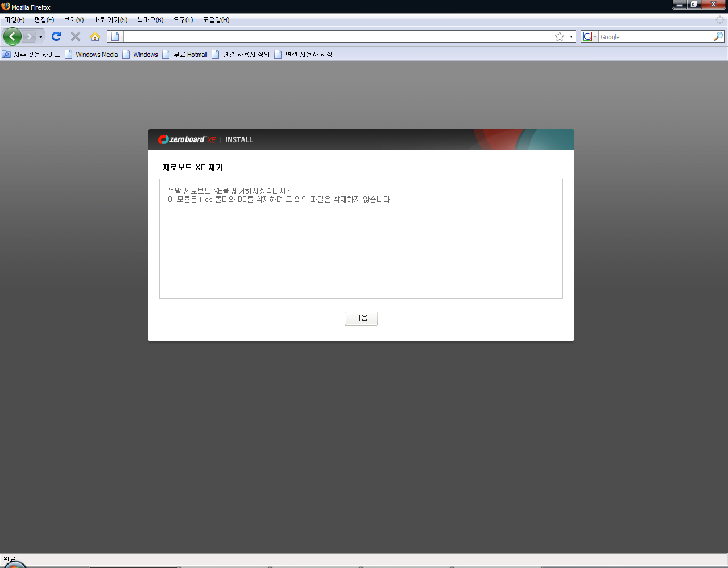
Task: Go to the home page icon
Action: (x=95, y=36)
